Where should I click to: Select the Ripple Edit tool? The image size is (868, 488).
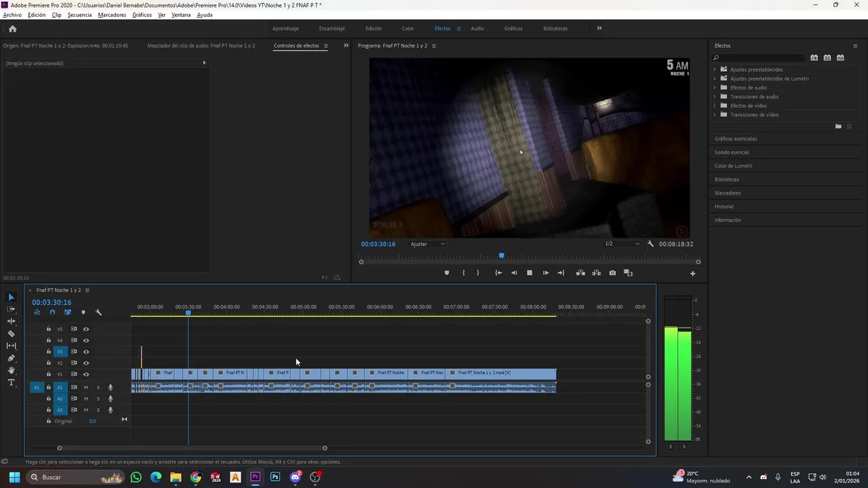(x=11, y=321)
